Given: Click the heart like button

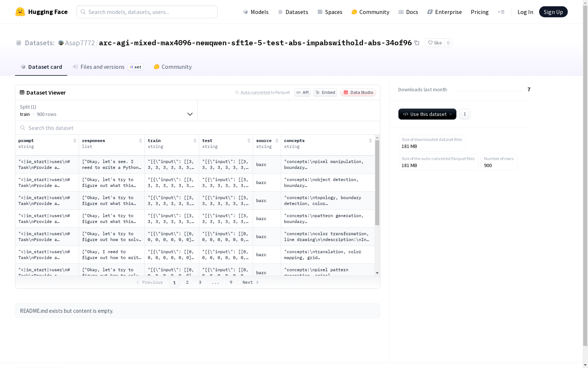Looking at the screenshot, I should tap(435, 43).
